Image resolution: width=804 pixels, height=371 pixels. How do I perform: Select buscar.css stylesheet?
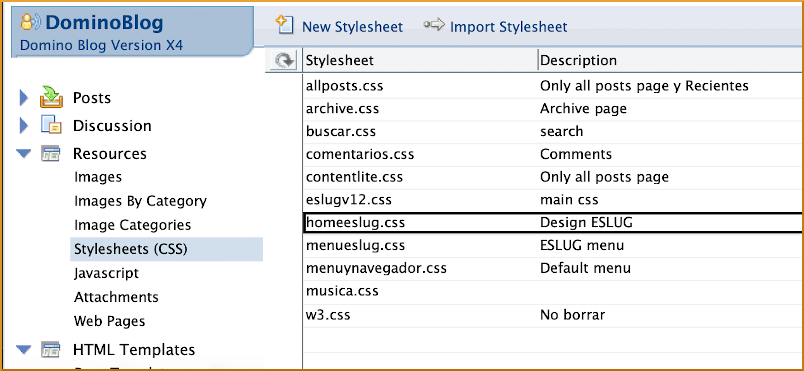click(x=341, y=131)
